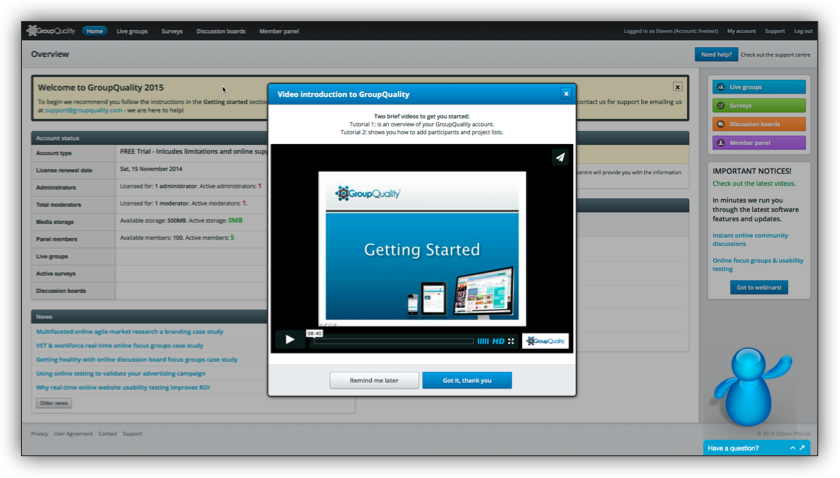The image size is (840, 478).
Task: Open the purple Member panel sidebar button
Action: pos(759,143)
